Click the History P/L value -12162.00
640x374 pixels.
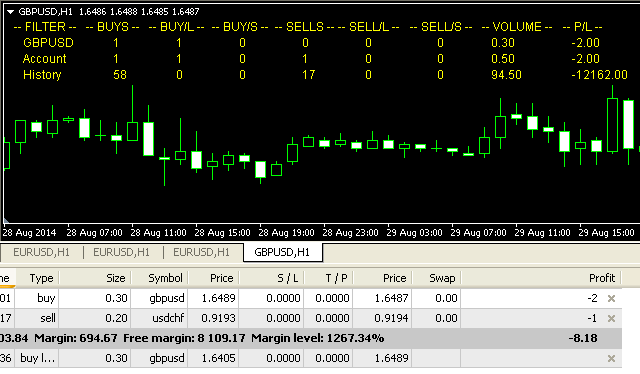599,75
